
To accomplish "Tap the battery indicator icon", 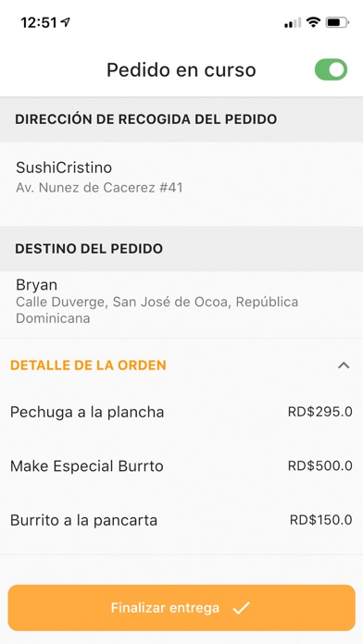I will [x=337, y=22].
